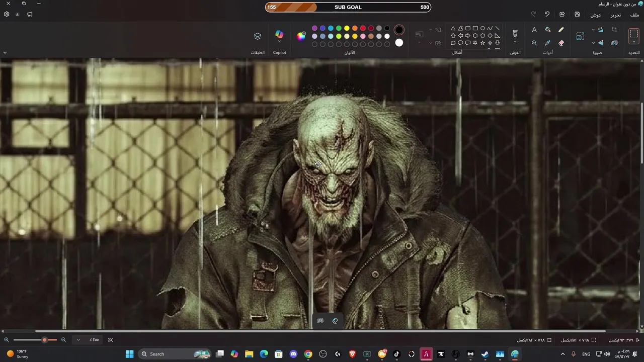The height and width of the screenshot is (362, 644).
Task: Open the Layers panel icon
Action: pos(258,36)
